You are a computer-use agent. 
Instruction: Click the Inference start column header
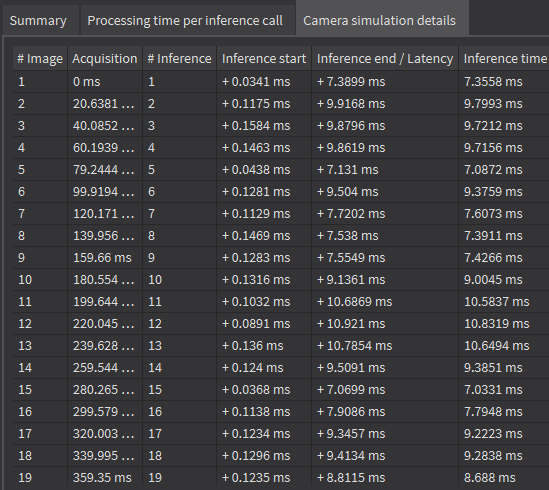264,58
